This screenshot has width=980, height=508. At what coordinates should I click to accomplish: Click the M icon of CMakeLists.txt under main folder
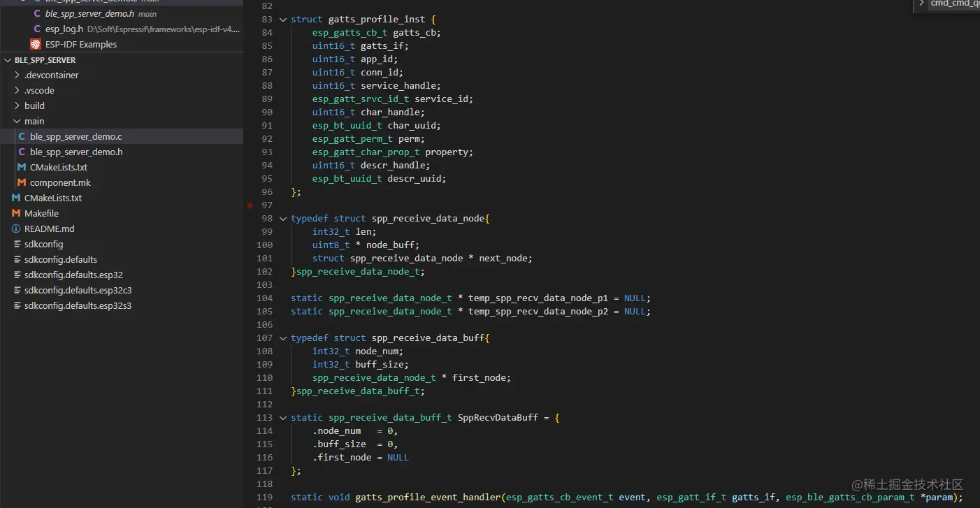(22, 167)
